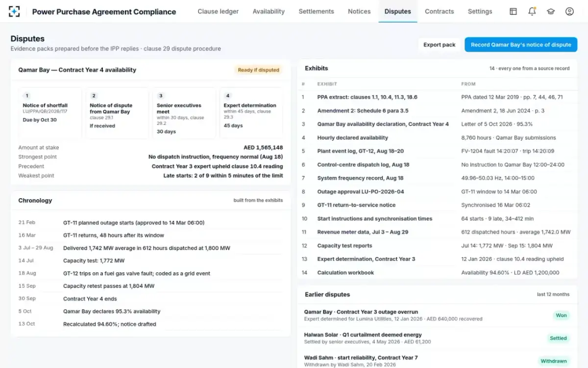
Task: Click precedent 'Contract Year 3 expert upheld' text
Action: (x=217, y=166)
